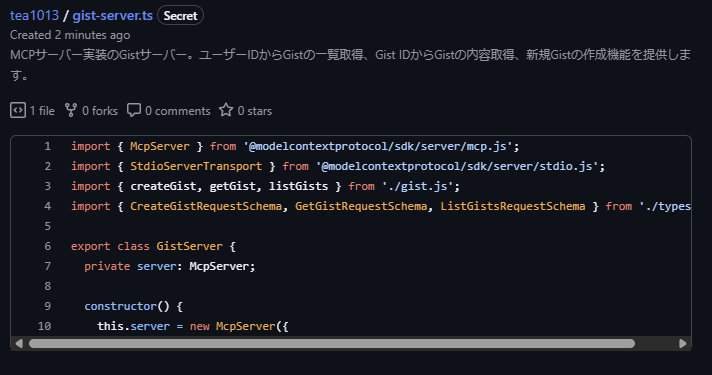Click 'ListGistsRequestSchema' in line 4
This screenshot has width=712, height=375.
pos(513,206)
